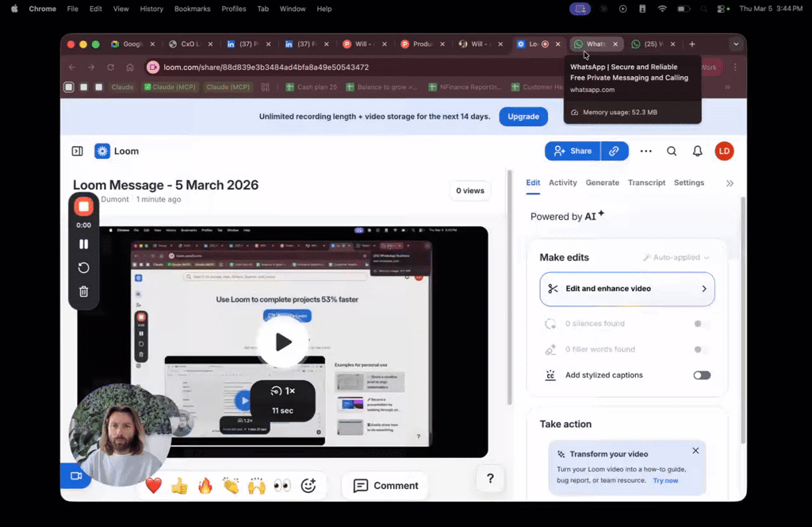Click the camera icon at bottom left
The width and height of the screenshot is (812, 527).
75,475
